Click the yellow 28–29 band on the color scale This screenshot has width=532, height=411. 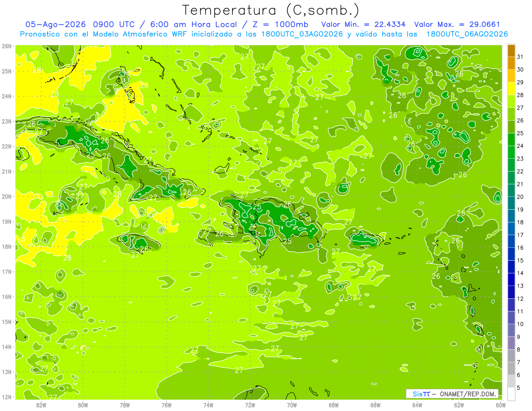pos(511,89)
